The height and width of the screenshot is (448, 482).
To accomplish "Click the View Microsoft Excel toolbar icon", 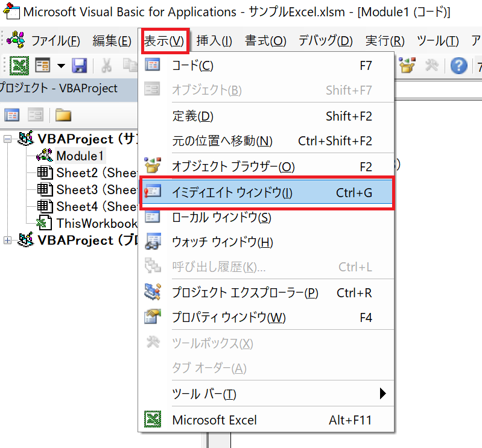I will [21, 65].
